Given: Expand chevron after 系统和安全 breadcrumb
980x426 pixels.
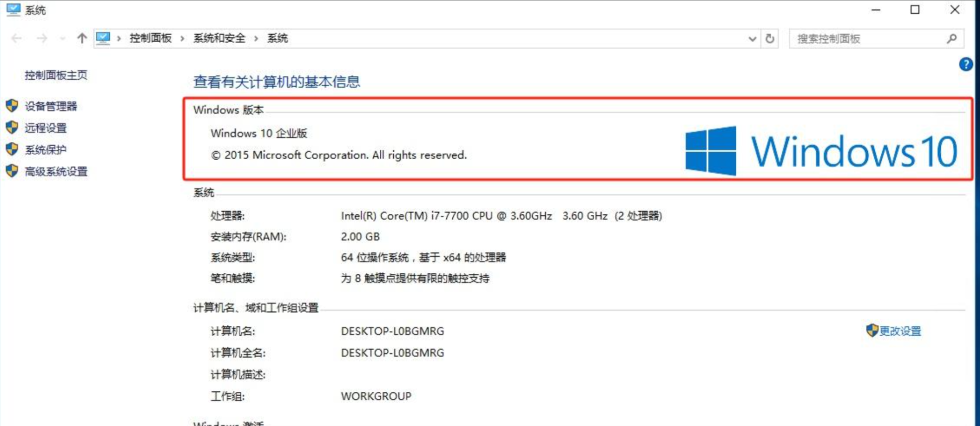Looking at the screenshot, I should pos(256,38).
